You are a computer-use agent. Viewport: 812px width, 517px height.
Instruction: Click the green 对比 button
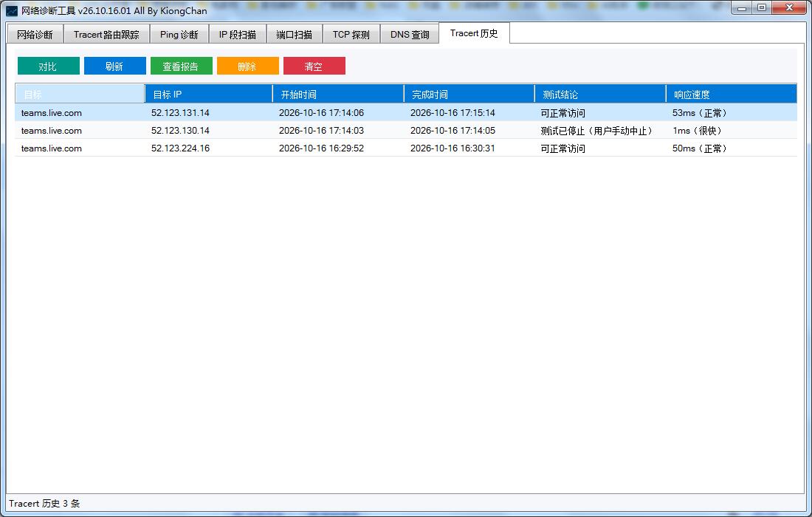(49, 66)
